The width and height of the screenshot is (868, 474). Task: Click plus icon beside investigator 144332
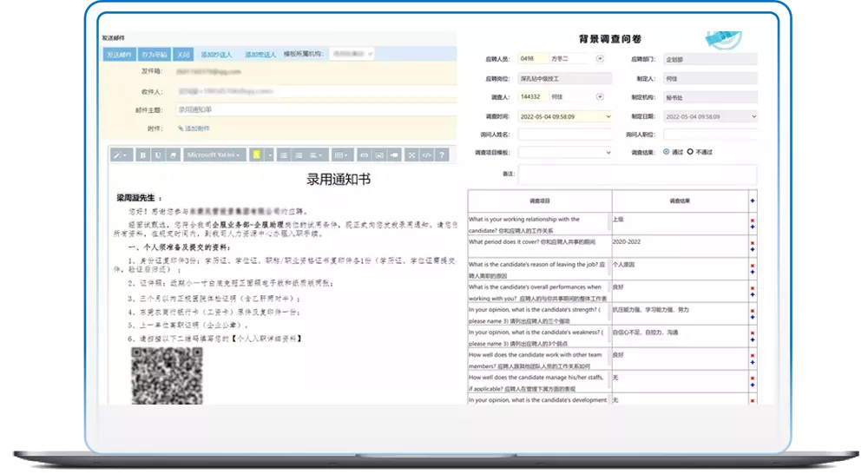click(x=600, y=97)
